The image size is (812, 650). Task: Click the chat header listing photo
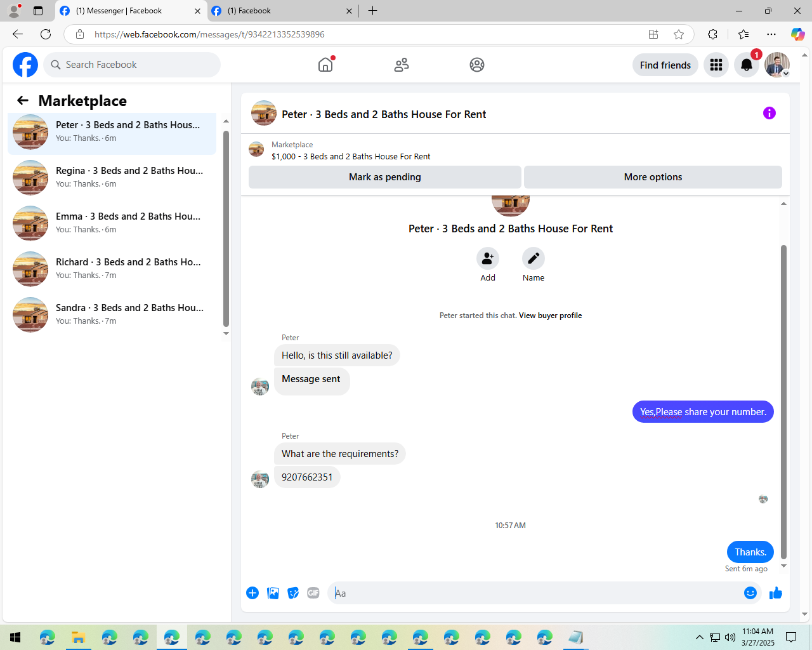pyautogui.click(x=264, y=113)
